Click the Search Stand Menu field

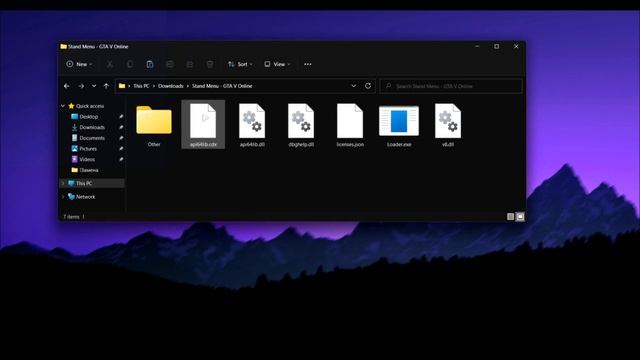[451, 86]
